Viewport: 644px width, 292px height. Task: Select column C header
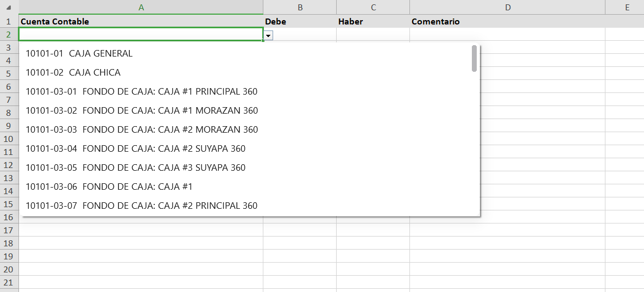pyautogui.click(x=373, y=8)
